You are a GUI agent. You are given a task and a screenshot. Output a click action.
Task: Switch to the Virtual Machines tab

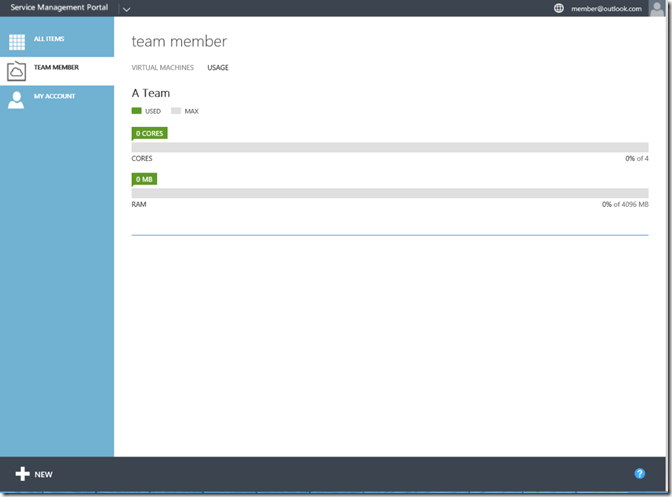click(163, 68)
